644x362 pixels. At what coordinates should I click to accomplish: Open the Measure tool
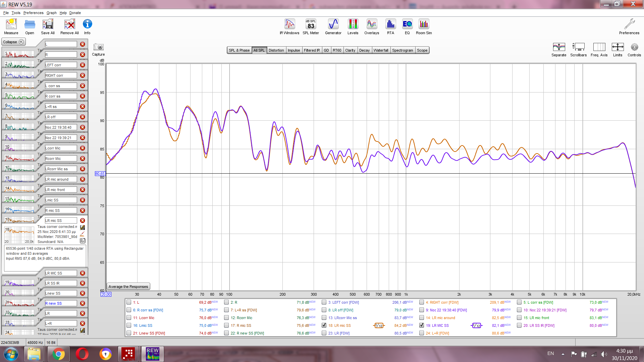coord(11,26)
